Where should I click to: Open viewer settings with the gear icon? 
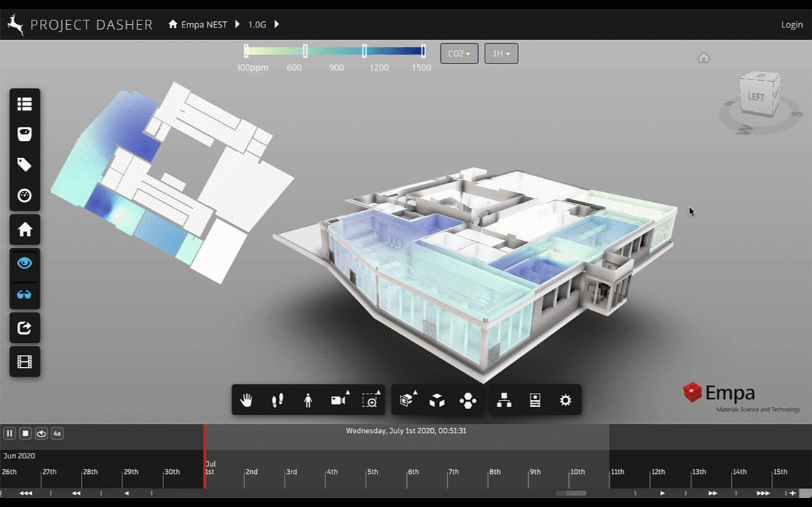click(x=565, y=399)
